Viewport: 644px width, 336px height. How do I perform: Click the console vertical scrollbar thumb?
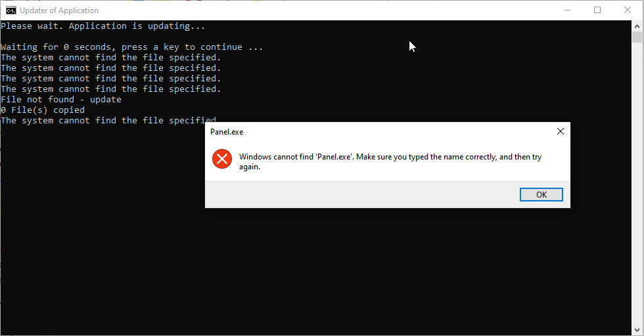pos(637,37)
